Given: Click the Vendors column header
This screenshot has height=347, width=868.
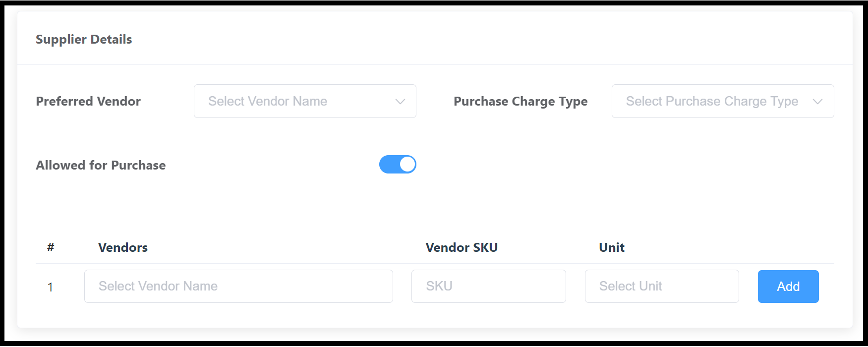Looking at the screenshot, I should [x=122, y=247].
